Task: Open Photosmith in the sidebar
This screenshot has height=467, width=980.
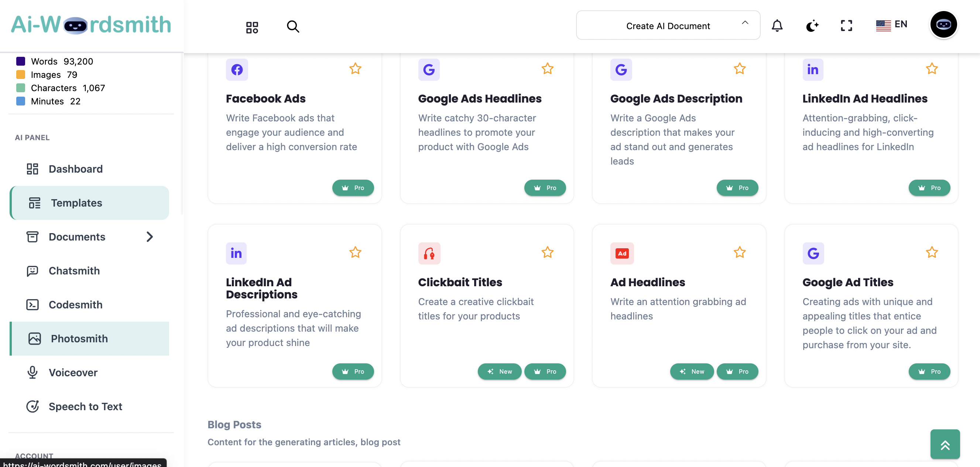Action: click(x=89, y=339)
